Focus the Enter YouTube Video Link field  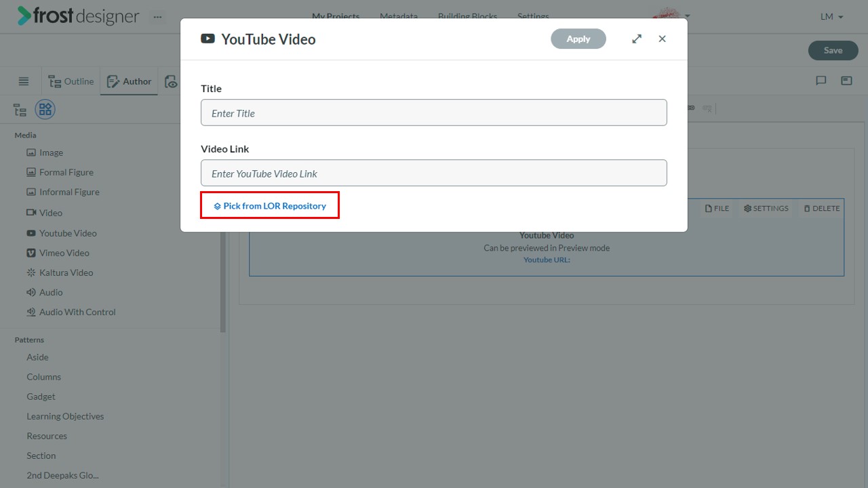(x=434, y=173)
